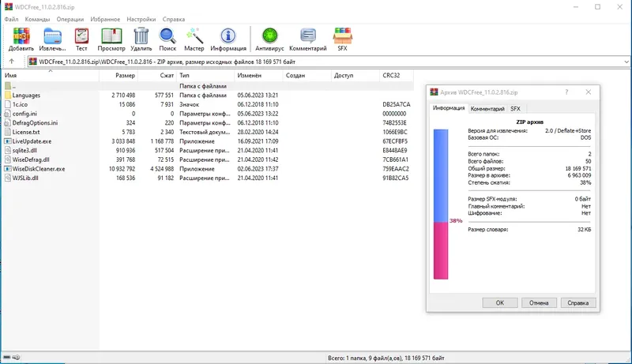
Task: Sort by the Изменён column header
Action: [259, 75]
